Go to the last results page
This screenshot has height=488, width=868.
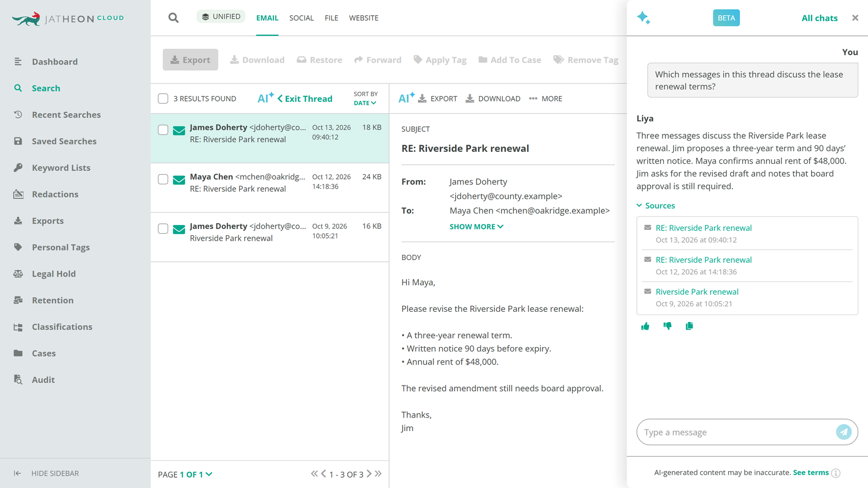click(x=378, y=473)
